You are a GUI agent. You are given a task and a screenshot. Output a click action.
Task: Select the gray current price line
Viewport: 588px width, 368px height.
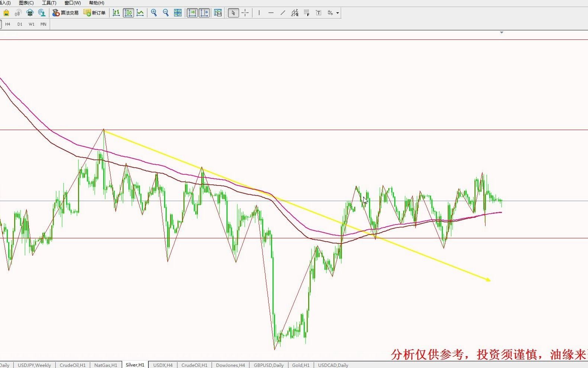[294, 201]
